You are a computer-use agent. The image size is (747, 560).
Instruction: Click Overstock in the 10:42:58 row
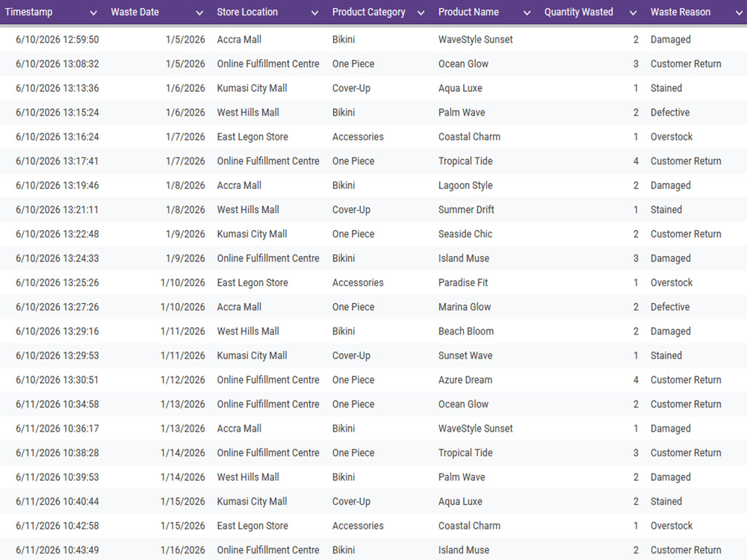point(672,525)
